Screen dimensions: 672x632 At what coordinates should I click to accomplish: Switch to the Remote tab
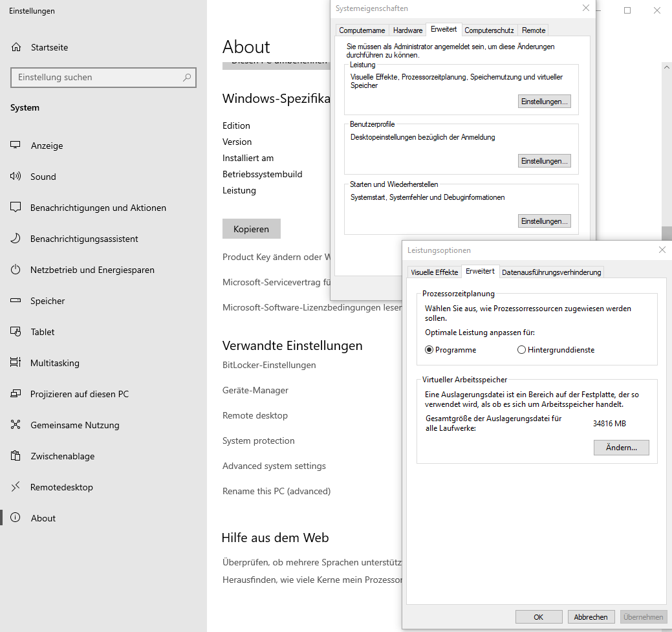pyautogui.click(x=534, y=30)
